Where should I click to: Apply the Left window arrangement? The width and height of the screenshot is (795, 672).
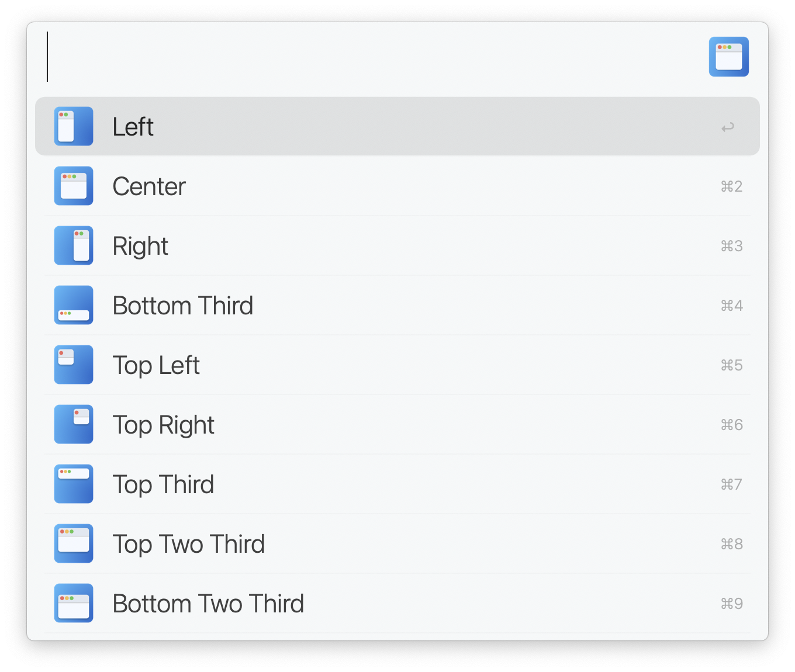pyautogui.click(x=351, y=126)
